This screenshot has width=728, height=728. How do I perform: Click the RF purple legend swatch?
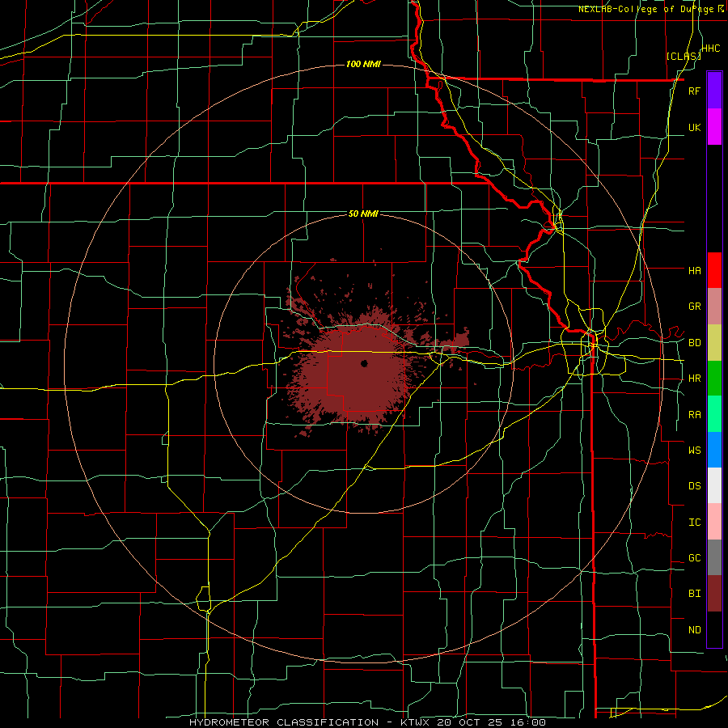click(714, 91)
